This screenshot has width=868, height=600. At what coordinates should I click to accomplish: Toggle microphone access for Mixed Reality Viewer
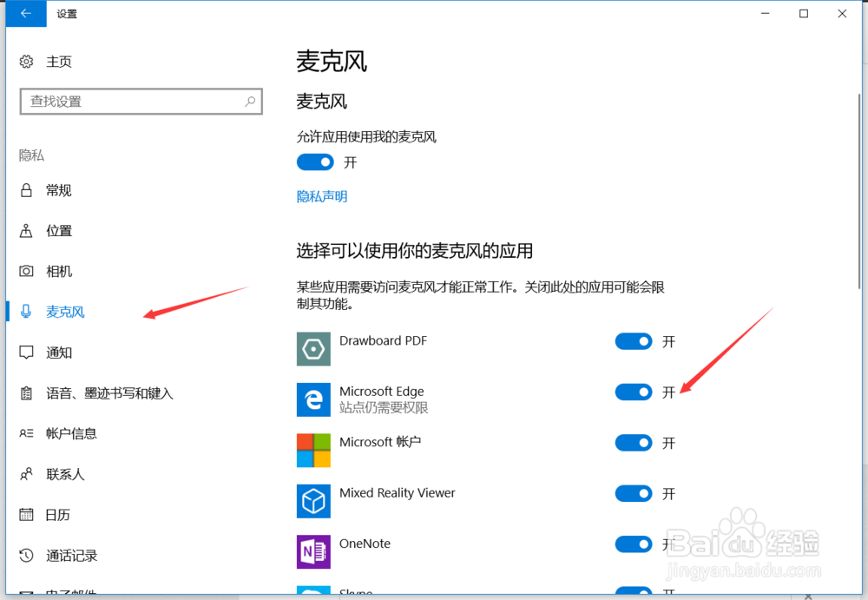[x=634, y=493]
